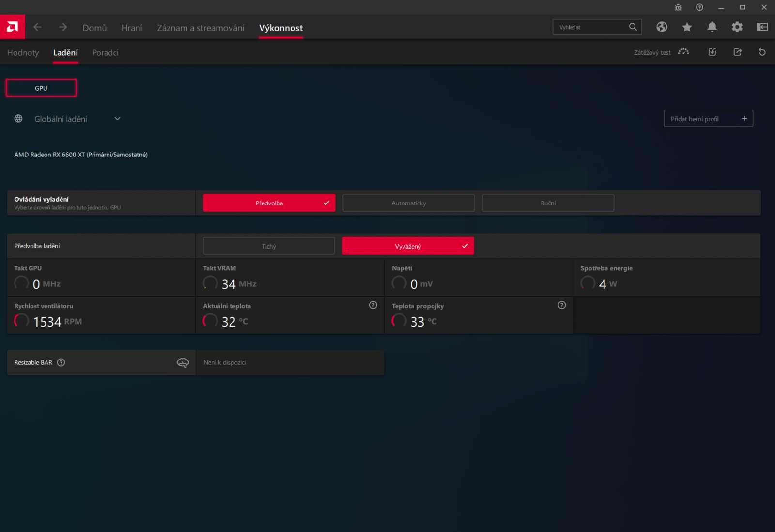This screenshot has height=532, width=775.
Task: Click the import profile icon
Action: click(712, 52)
